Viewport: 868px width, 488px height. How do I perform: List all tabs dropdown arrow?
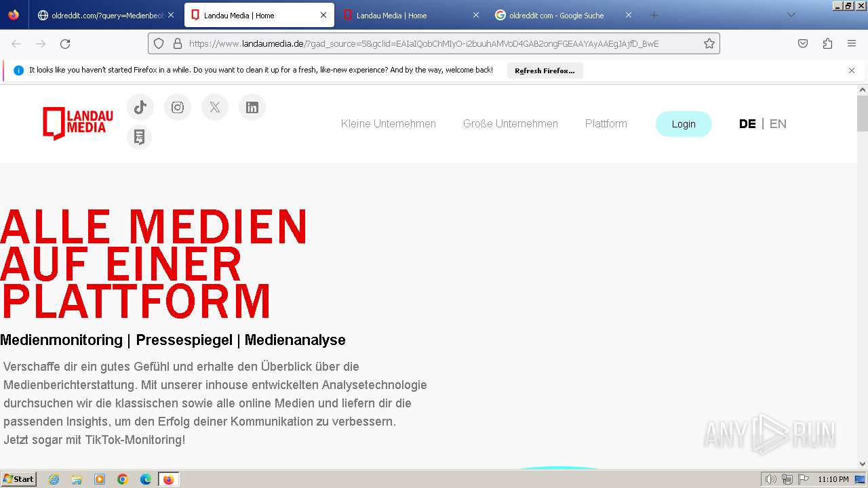[791, 15]
